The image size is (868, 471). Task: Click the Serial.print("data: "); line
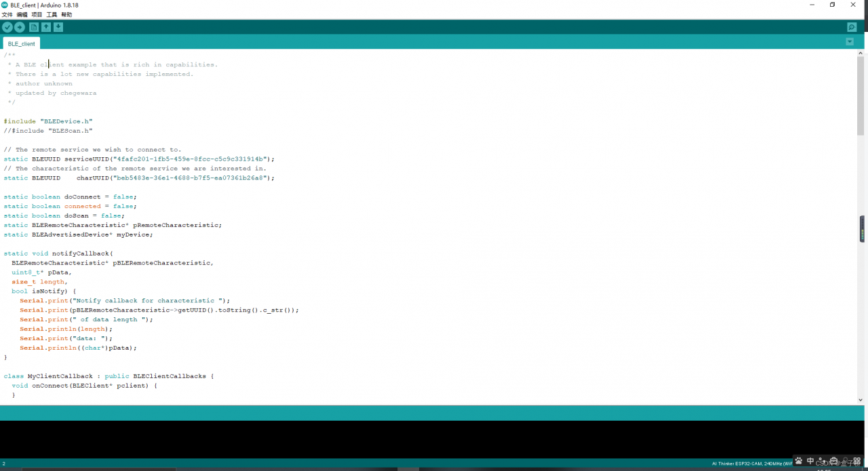[66, 339]
